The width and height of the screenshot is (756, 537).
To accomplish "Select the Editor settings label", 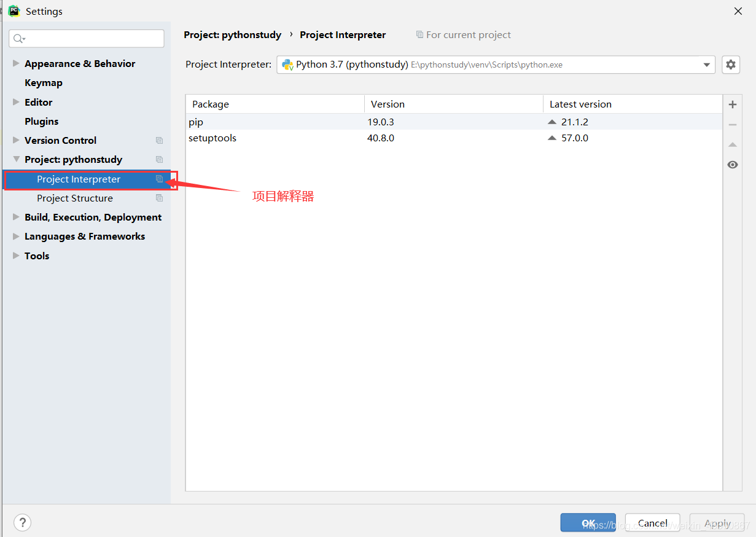I will (x=38, y=102).
